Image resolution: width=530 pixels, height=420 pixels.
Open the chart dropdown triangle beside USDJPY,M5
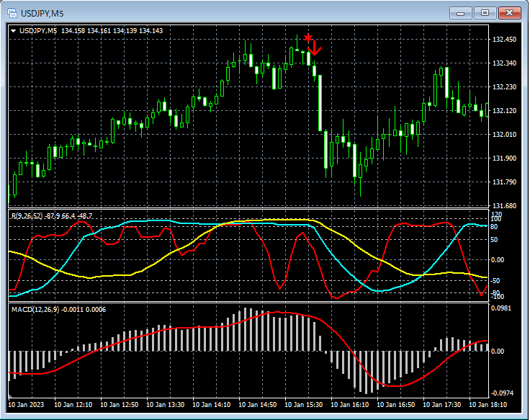click(14, 31)
